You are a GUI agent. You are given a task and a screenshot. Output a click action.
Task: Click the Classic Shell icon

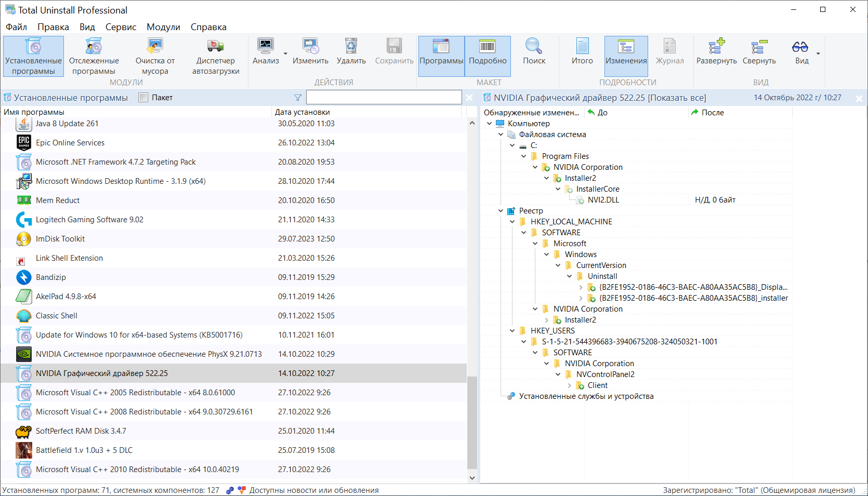pyautogui.click(x=24, y=316)
